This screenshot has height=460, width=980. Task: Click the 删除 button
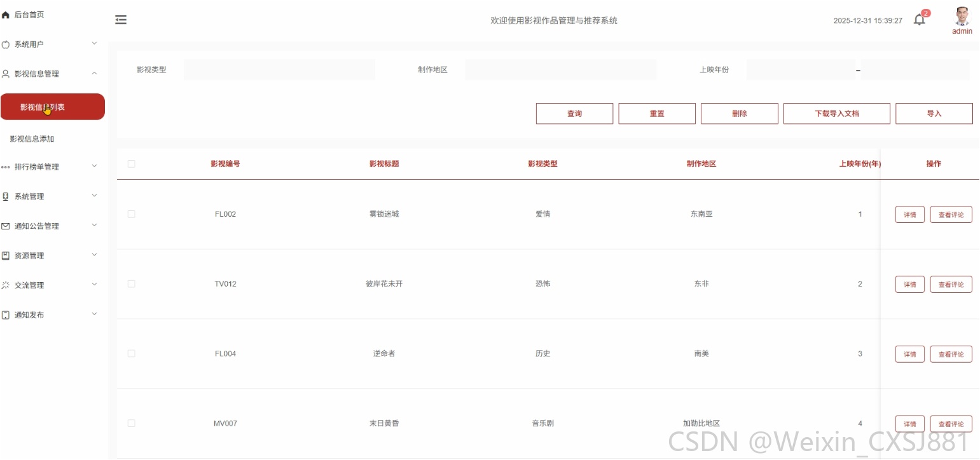[739, 114]
